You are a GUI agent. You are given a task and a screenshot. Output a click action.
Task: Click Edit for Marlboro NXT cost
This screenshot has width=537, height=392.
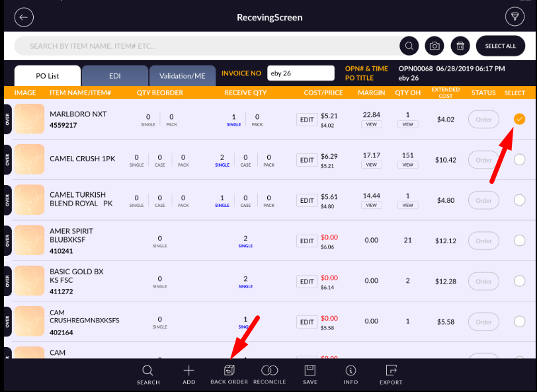click(307, 120)
